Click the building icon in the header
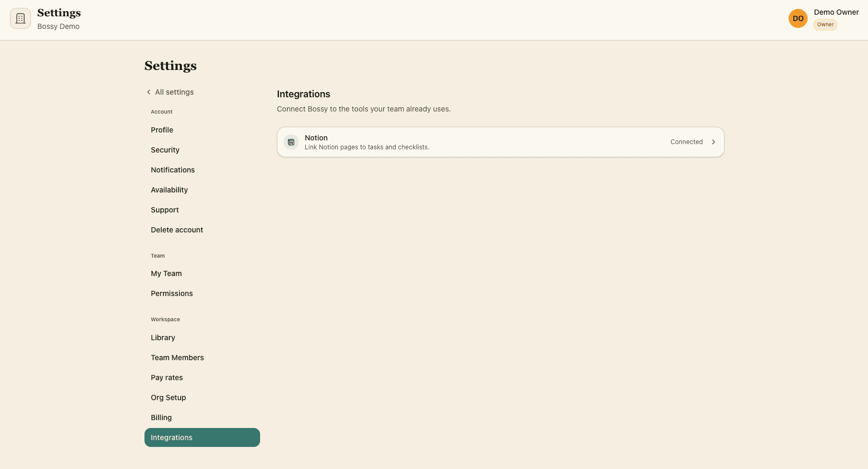 pyautogui.click(x=20, y=18)
